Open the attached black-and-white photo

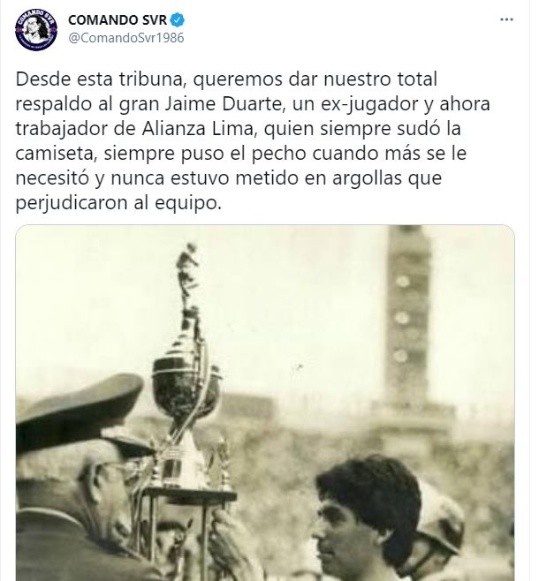pos(265,403)
